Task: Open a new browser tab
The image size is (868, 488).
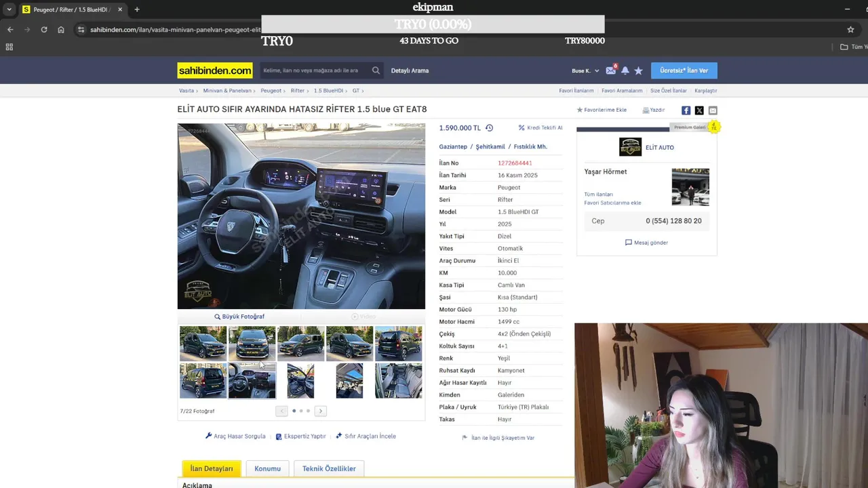Action: pos(136,9)
